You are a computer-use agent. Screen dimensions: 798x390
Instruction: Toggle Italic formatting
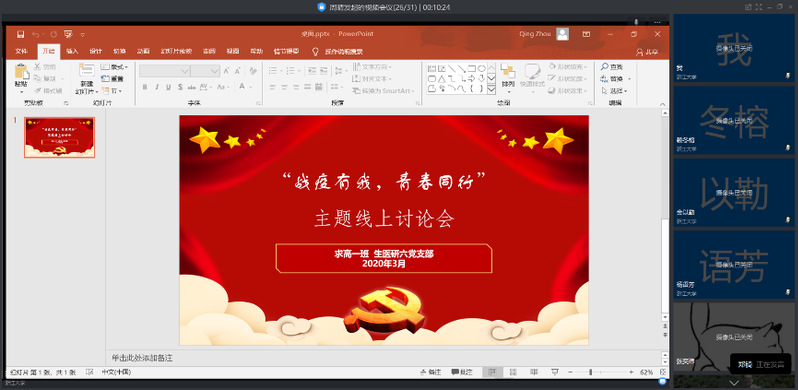157,87
